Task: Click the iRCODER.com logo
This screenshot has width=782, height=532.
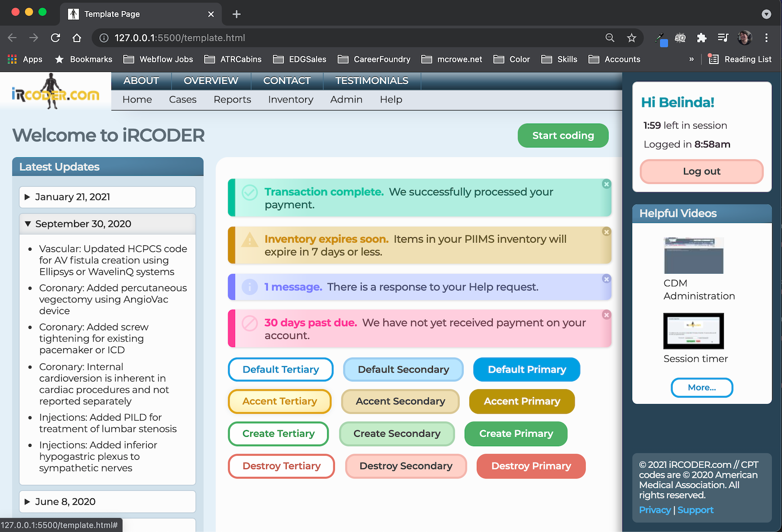Action: 55,92
